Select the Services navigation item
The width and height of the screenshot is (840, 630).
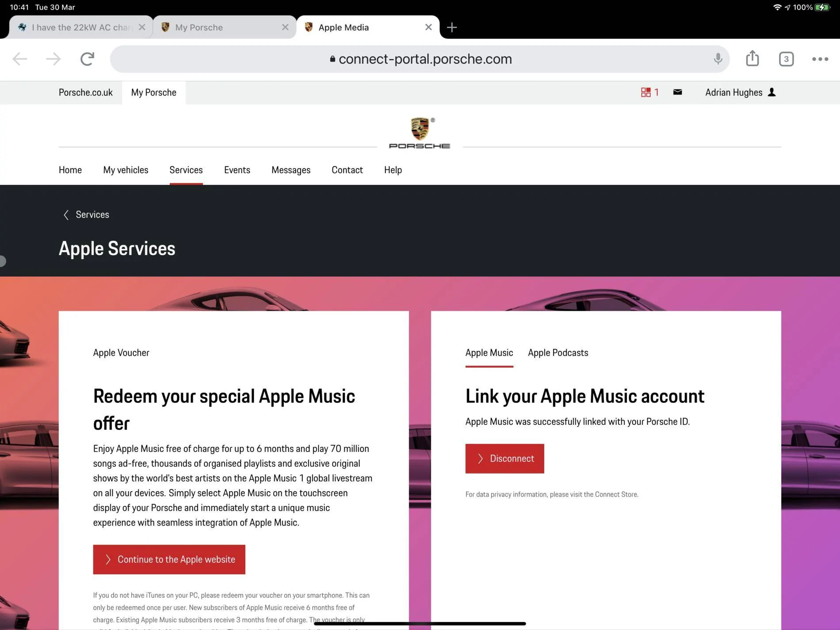[186, 170]
